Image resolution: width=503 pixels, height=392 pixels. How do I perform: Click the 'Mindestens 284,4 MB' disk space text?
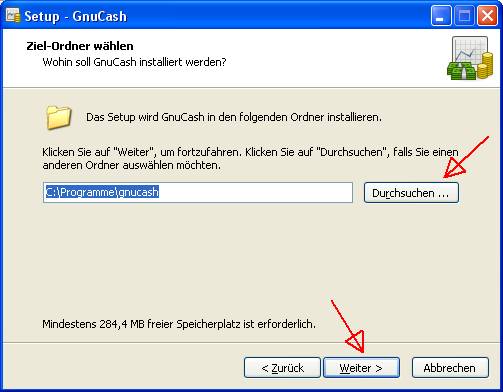(x=179, y=324)
